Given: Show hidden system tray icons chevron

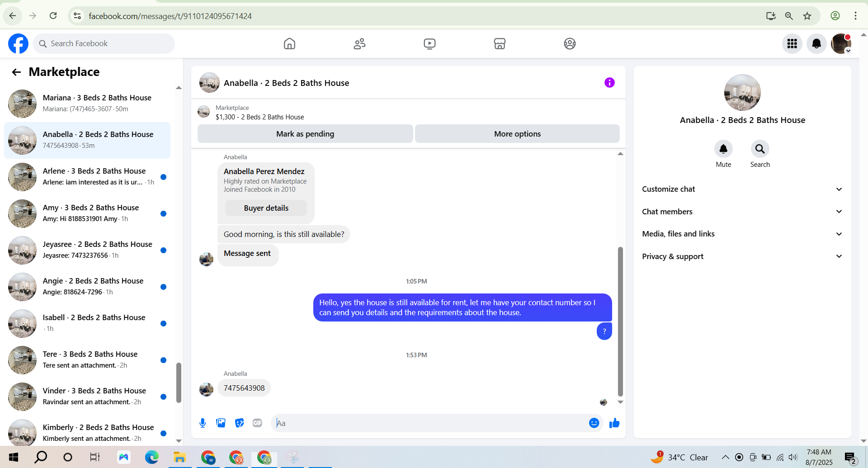Looking at the screenshot, I should pyautogui.click(x=725, y=457).
